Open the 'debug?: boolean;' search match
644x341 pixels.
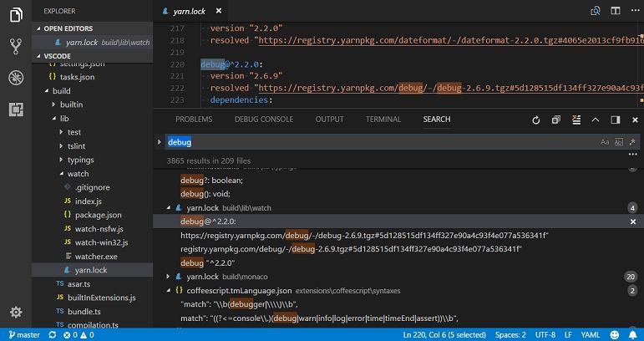pos(211,181)
